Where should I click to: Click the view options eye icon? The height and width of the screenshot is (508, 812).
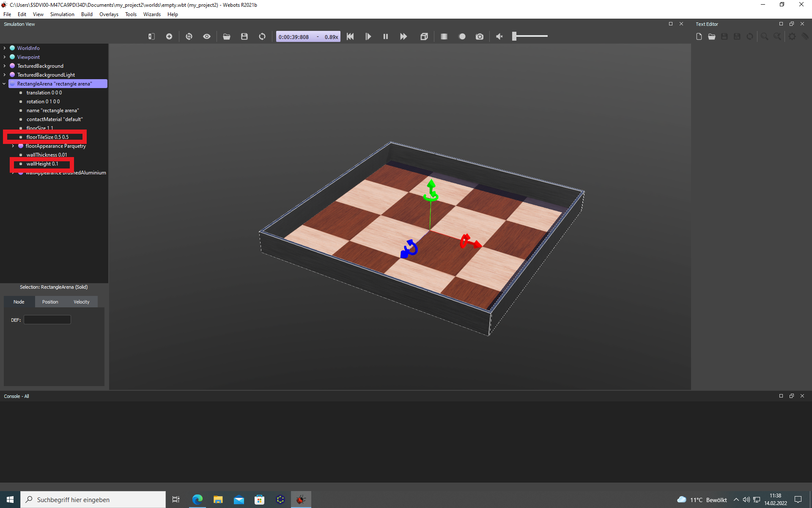coord(207,36)
